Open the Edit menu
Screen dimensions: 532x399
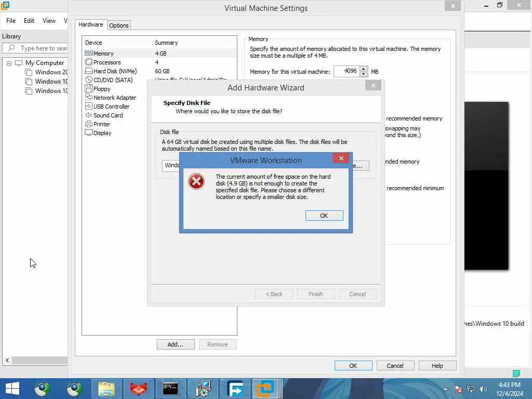pos(29,21)
